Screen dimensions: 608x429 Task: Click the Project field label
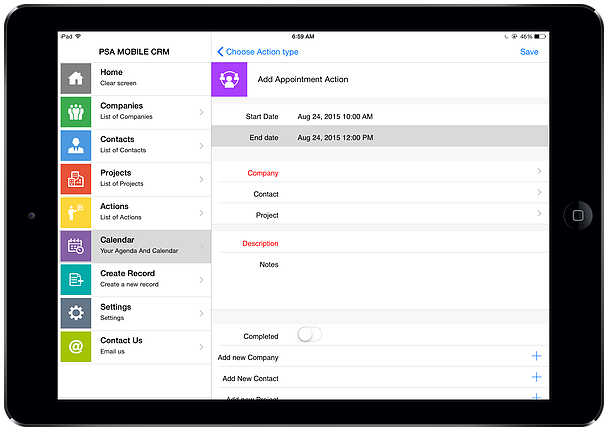coord(267,215)
